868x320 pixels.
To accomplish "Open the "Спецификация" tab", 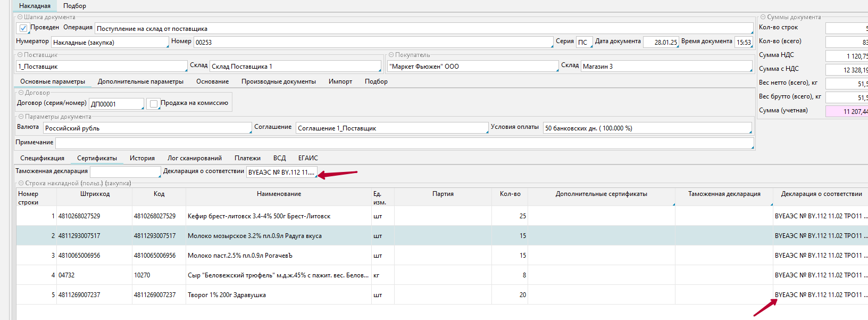I will pos(42,158).
